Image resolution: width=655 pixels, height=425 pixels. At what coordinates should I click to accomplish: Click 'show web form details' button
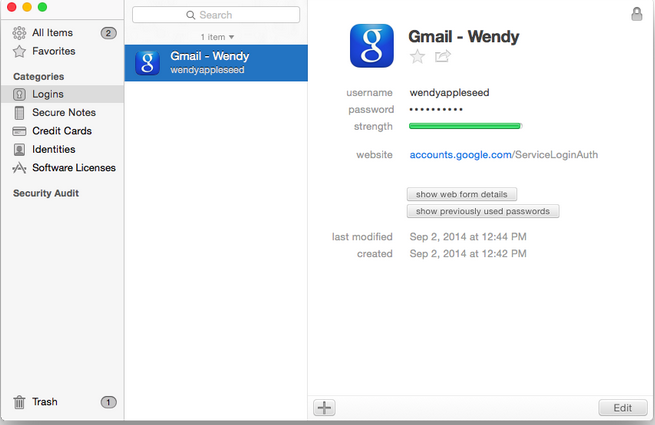pos(462,194)
